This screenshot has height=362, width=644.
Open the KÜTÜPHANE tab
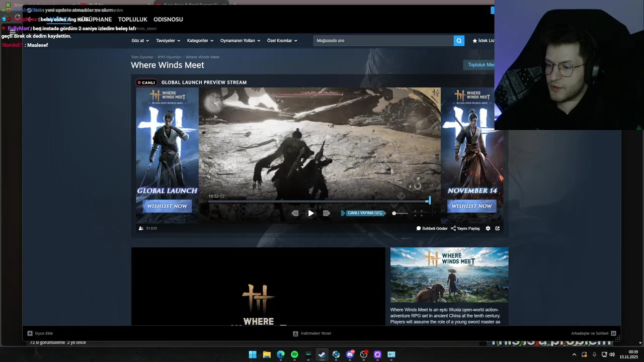coord(96,20)
